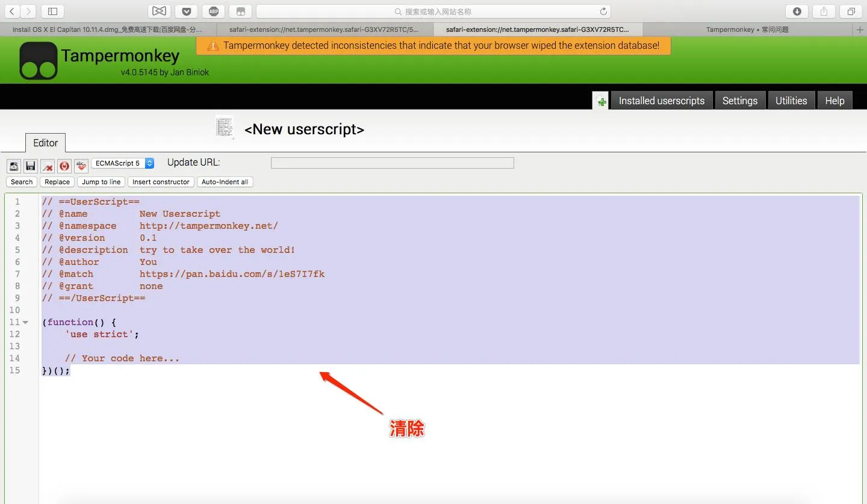Focus the Safari address search field
Image resolution: width=867 pixels, height=504 pixels.
[433, 11]
